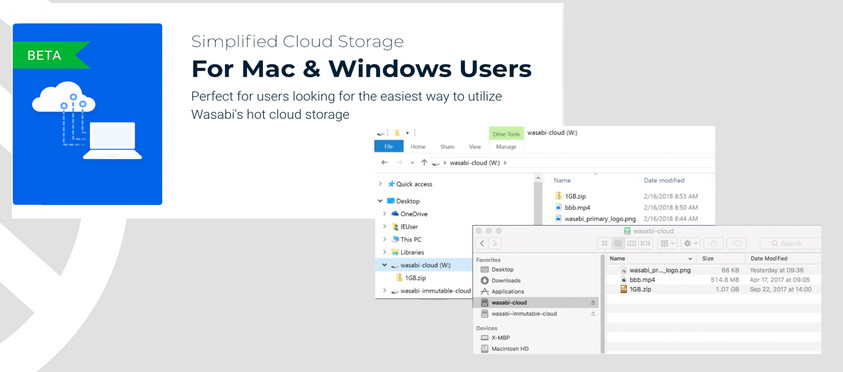Open Downloads in Finder favorites

(506, 281)
